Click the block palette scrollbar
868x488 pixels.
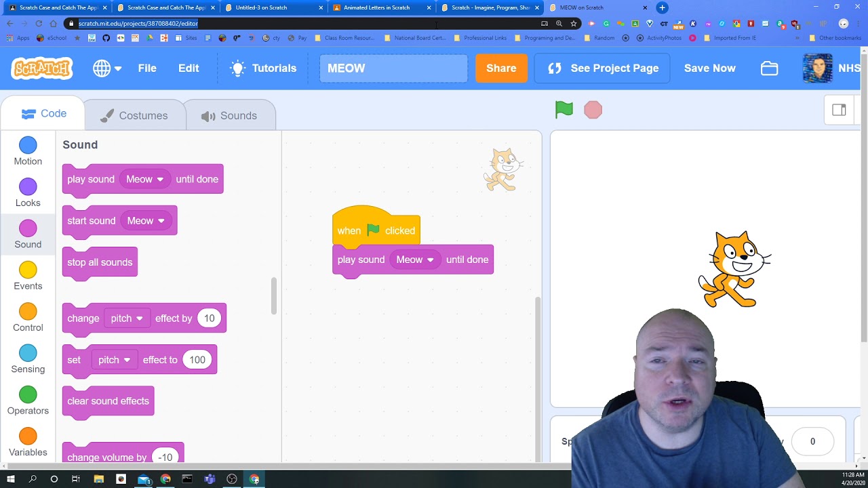coord(274,296)
